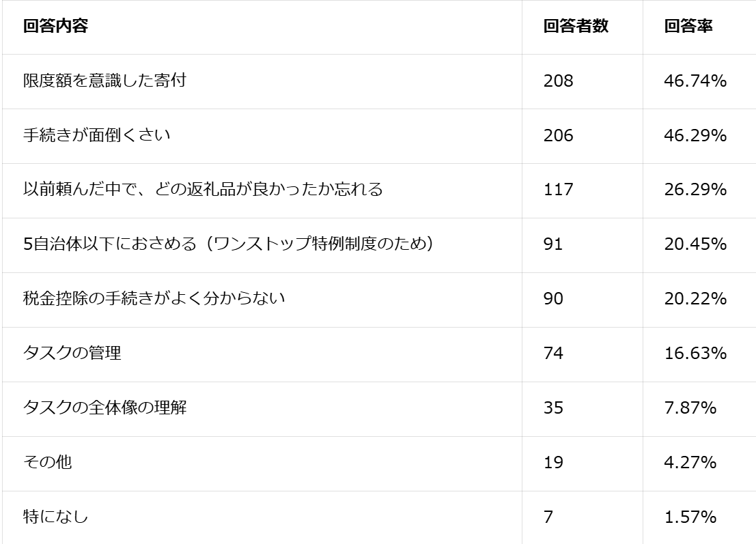Select the 限度額を意識した寄付 row label
Viewport: 756px width, 544px height.
click(104, 81)
